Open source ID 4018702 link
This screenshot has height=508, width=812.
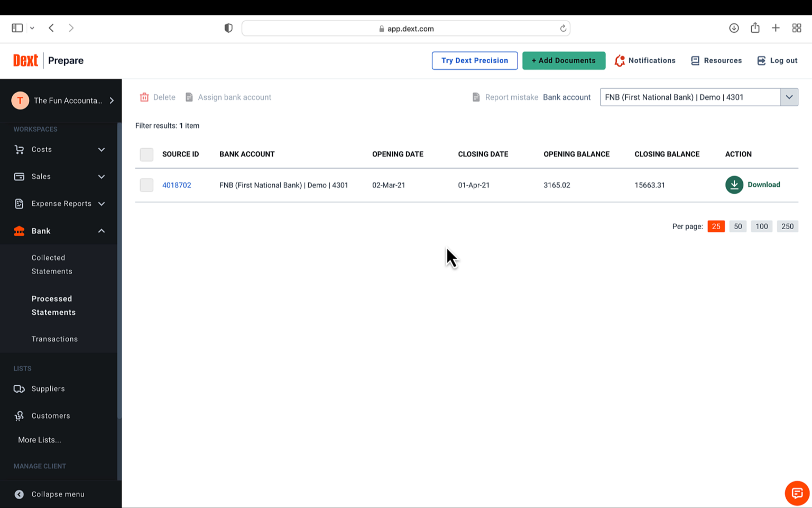click(x=177, y=185)
